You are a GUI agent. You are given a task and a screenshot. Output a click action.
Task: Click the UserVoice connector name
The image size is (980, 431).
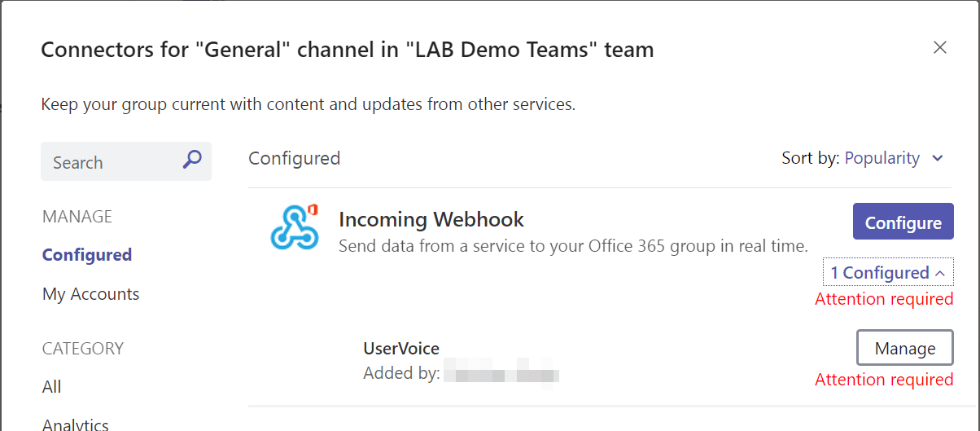[x=401, y=349]
